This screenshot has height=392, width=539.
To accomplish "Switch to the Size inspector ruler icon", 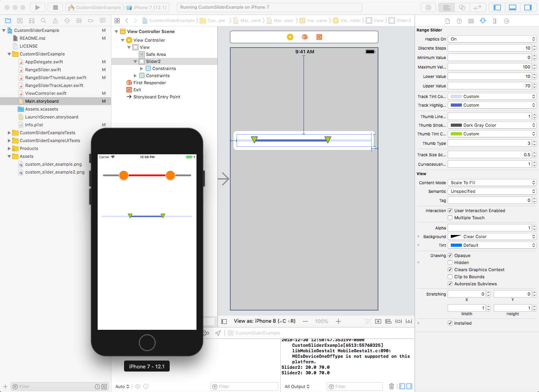I will pyautogui.click(x=495, y=21).
